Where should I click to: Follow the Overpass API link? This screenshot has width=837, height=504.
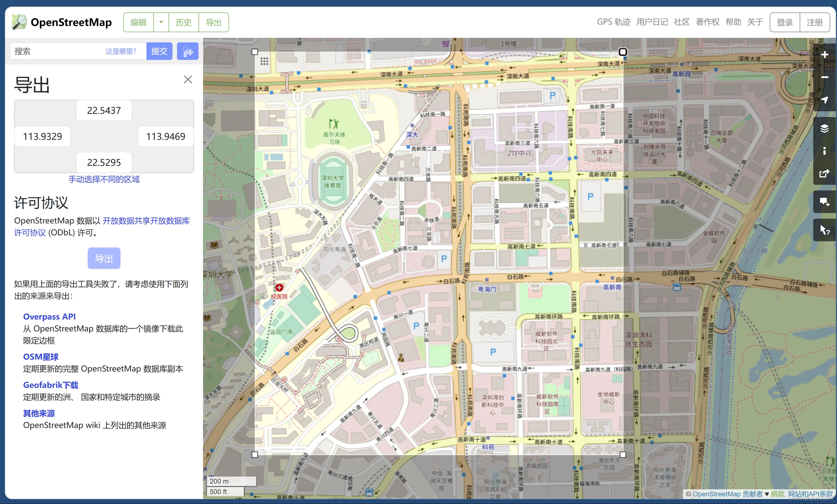click(49, 316)
